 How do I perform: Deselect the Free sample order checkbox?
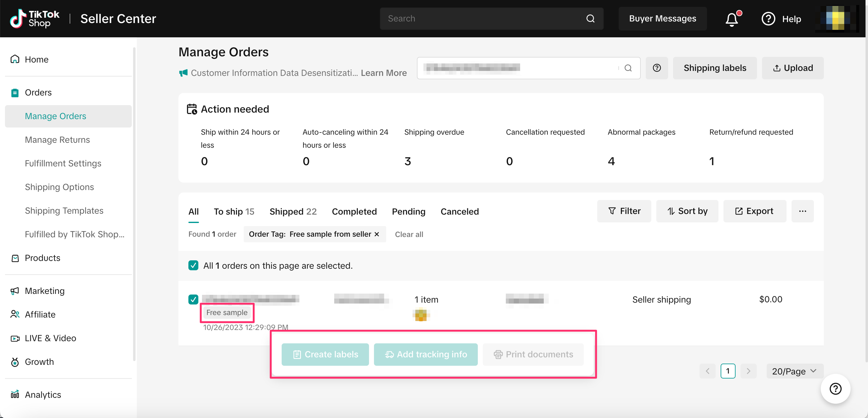[x=193, y=299]
